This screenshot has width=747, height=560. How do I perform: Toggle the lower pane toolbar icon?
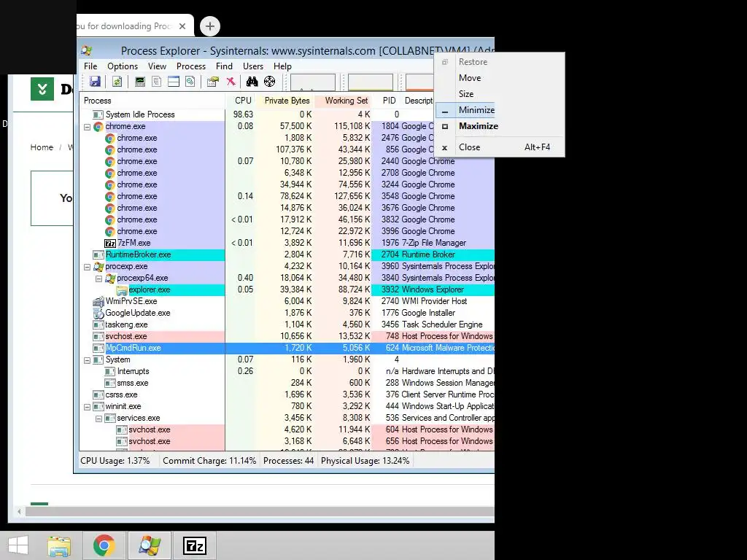pyautogui.click(x=174, y=82)
